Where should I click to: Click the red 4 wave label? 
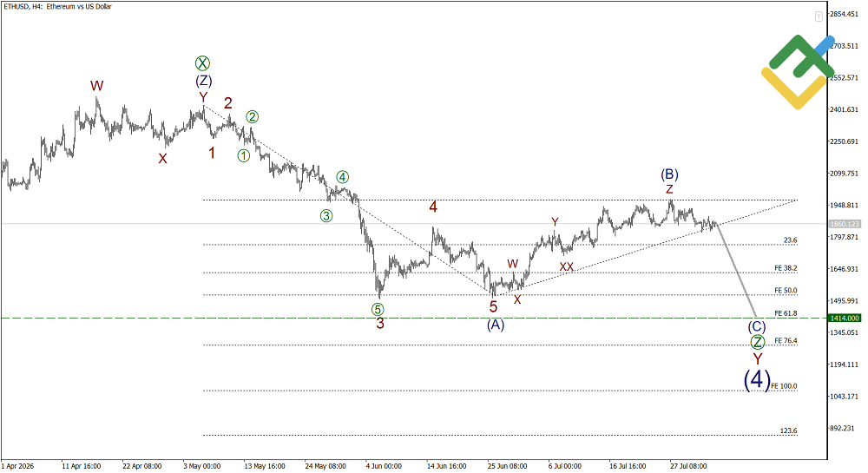click(x=433, y=207)
